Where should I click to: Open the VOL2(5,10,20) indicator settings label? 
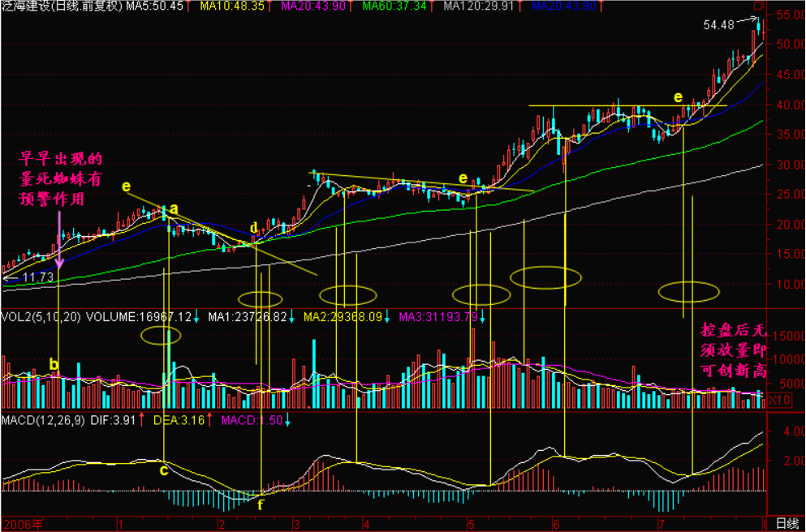tap(41, 316)
